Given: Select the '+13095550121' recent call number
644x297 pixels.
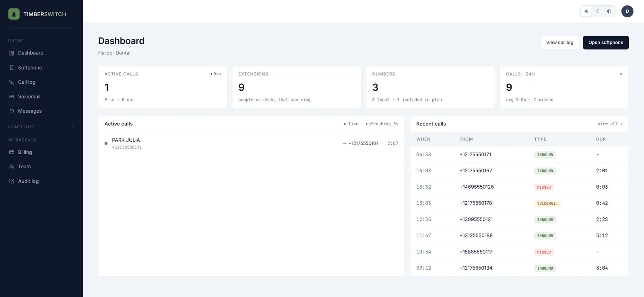Looking at the screenshot, I should pos(476,219).
